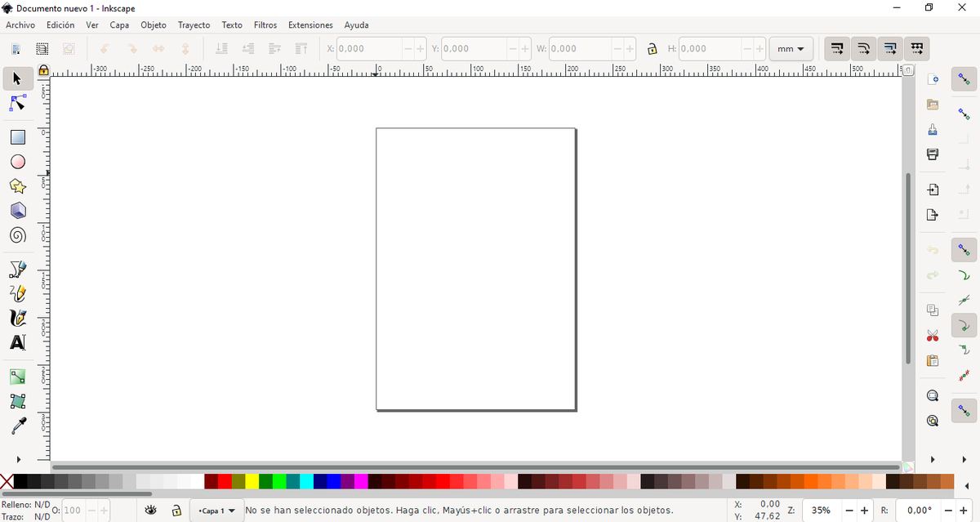The image size is (980, 522).
Task: Open the Capa 1 layer dropdown
Action: point(216,511)
